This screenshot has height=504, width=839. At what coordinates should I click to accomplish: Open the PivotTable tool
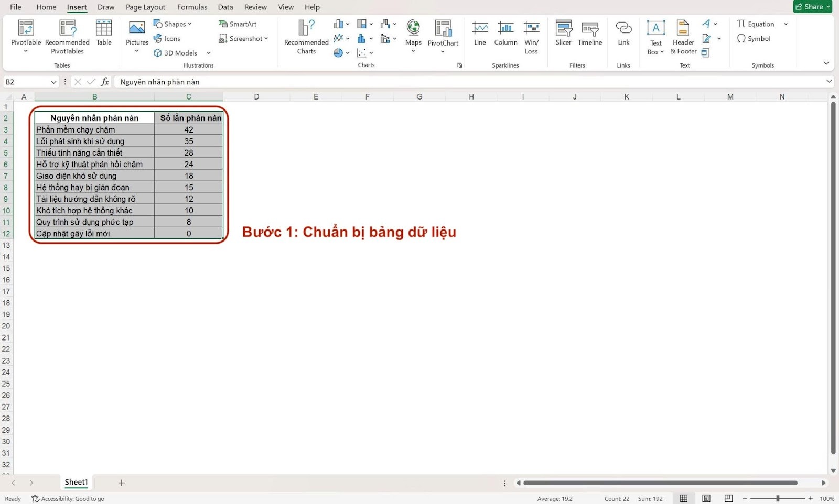(26, 31)
